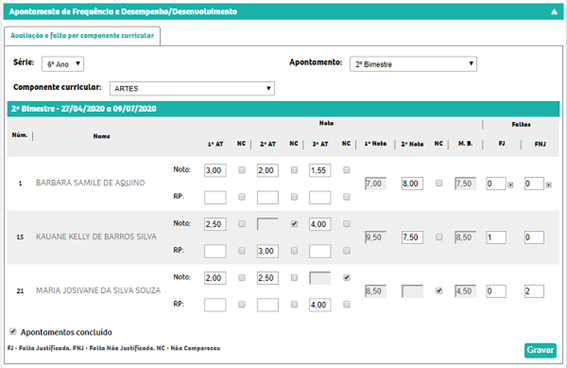Click Kauane's FJ field with value 1
This screenshot has height=368, width=567.
pos(496,238)
